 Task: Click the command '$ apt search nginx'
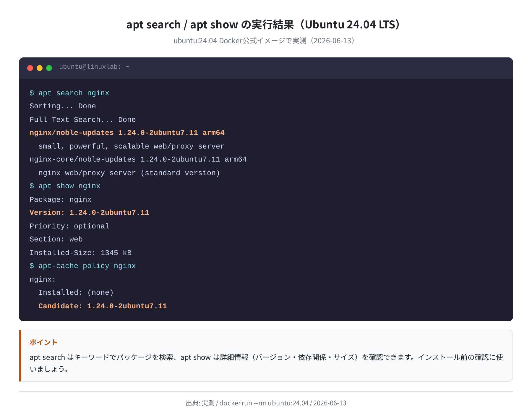pyautogui.click(x=69, y=93)
